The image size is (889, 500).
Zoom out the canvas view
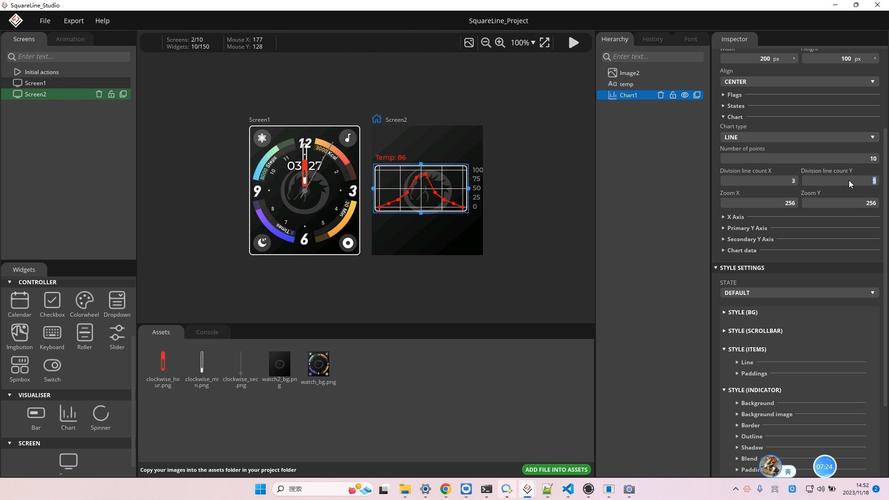(486, 43)
